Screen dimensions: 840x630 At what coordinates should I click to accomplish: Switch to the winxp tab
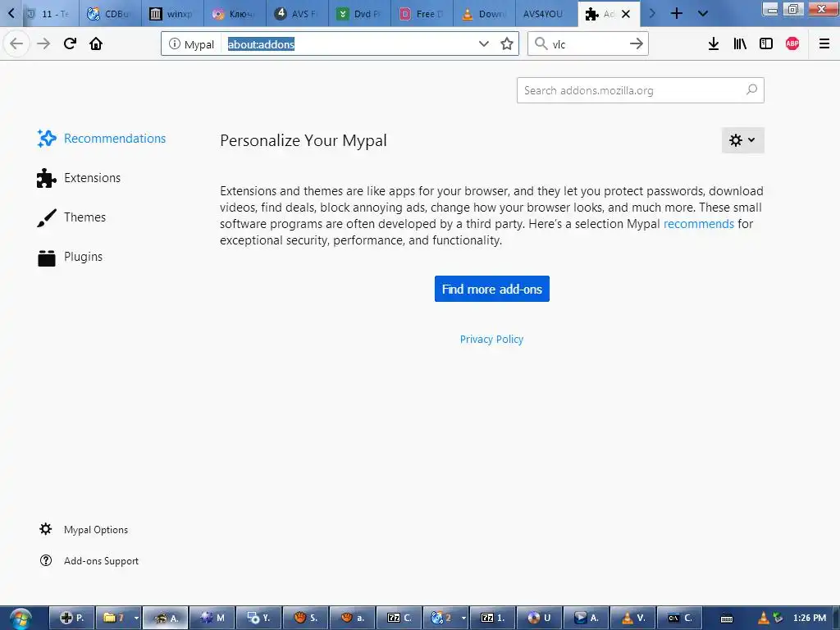172,13
